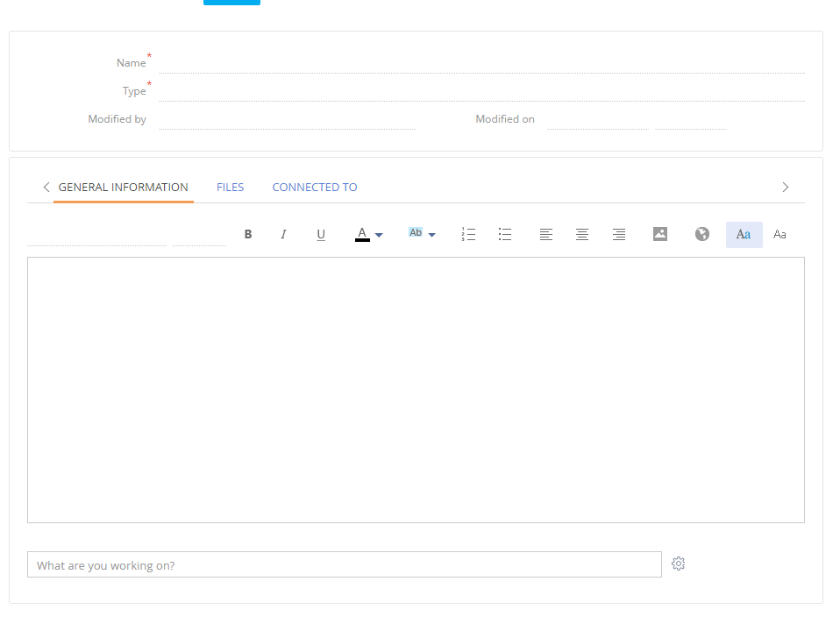The height and width of the screenshot is (624, 840).
Task: Open the text highlight color dropdown
Action: click(x=422, y=234)
